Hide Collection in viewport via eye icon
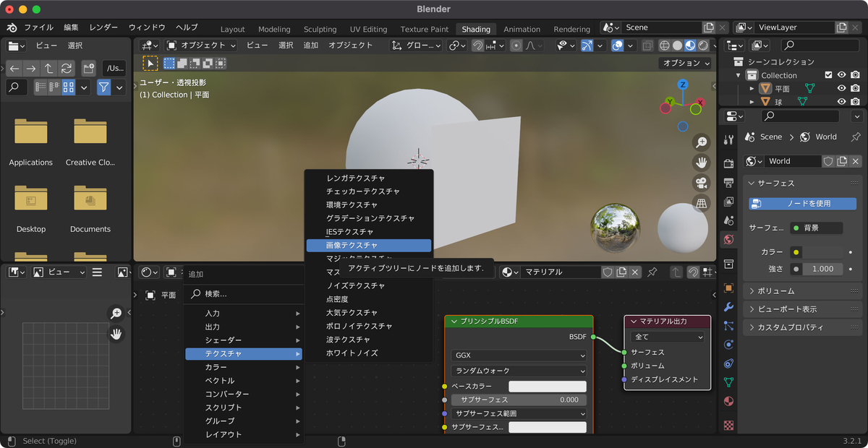This screenshot has width=868, height=448. point(842,75)
